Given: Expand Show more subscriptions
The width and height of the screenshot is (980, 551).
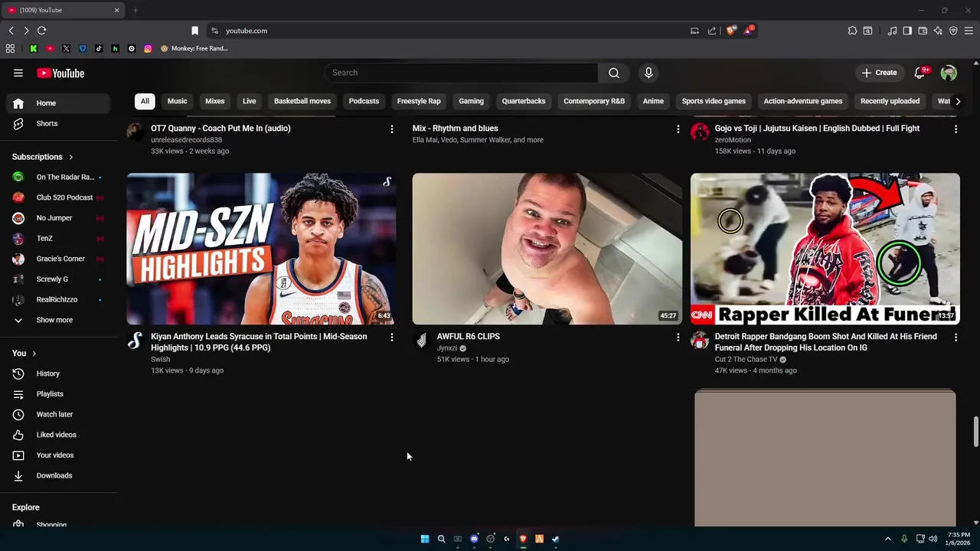Looking at the screenshot, I should [58, 320].
